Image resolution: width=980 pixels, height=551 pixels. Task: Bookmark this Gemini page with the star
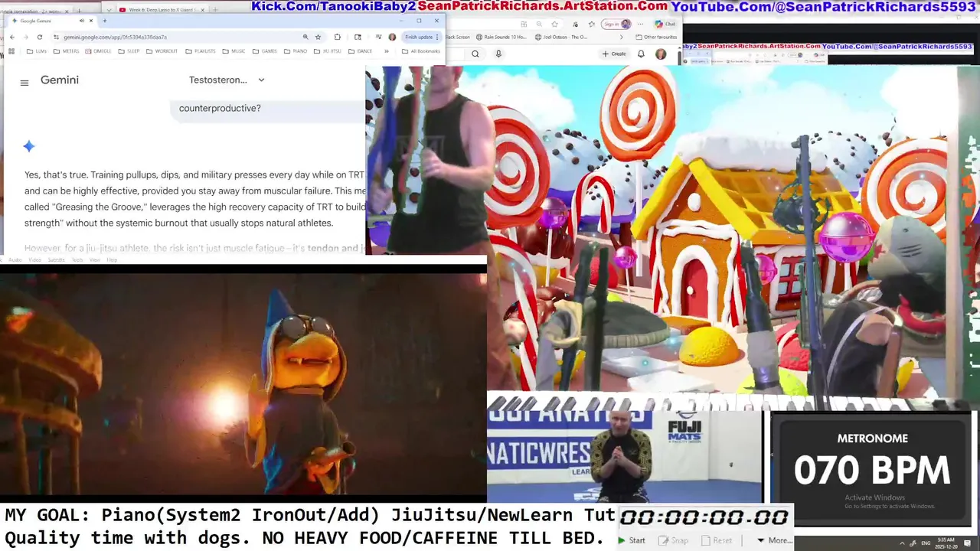pyautogui.click(x=318, y=37)
